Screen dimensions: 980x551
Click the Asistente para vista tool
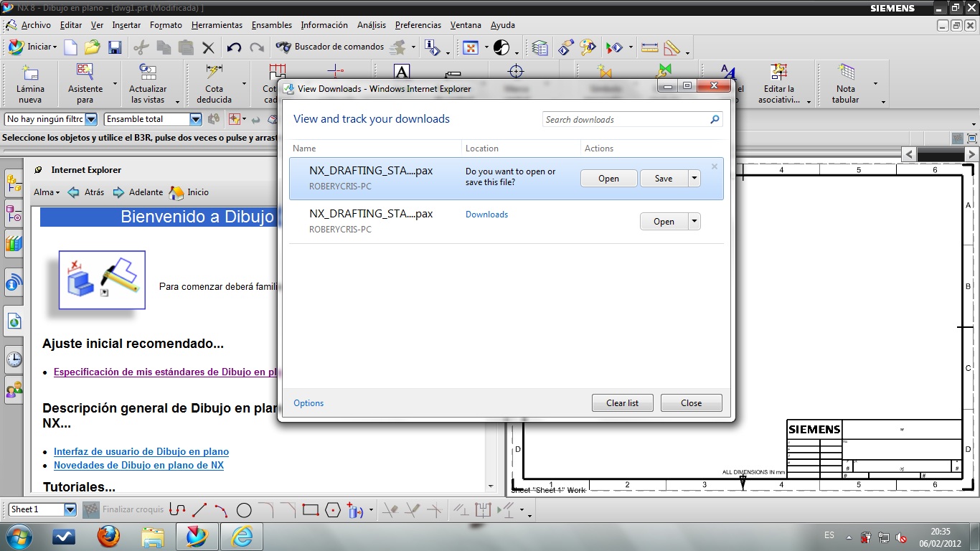point(85,83)
